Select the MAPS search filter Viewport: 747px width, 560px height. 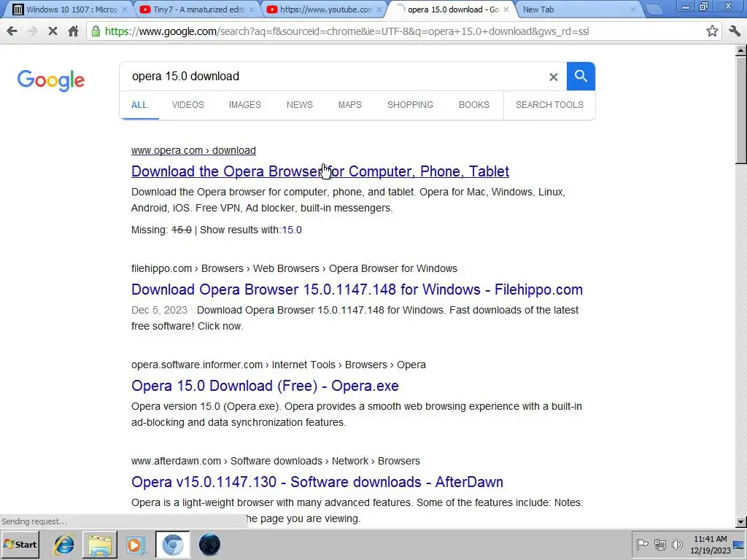click(350, 105)
